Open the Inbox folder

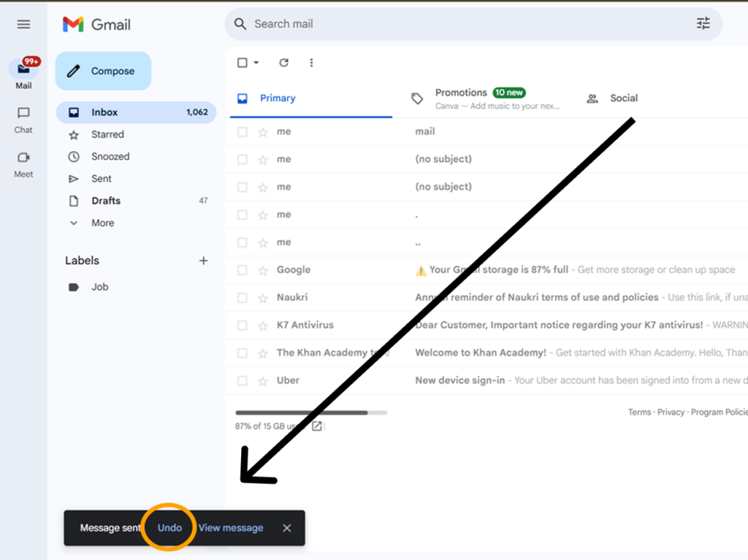(136, 112)
